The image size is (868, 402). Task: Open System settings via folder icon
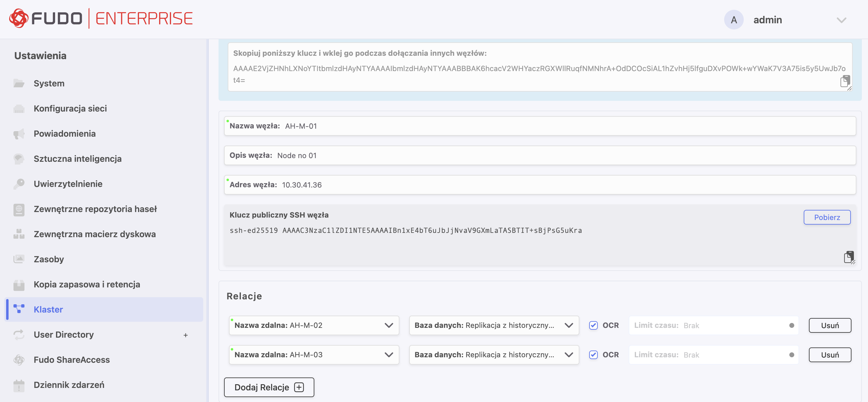coord(19,83)
